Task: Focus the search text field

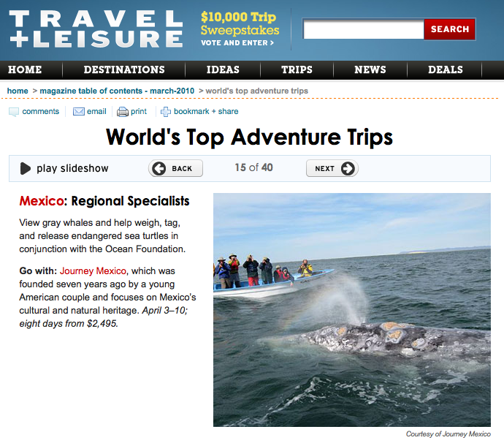Action: (363, 29)
